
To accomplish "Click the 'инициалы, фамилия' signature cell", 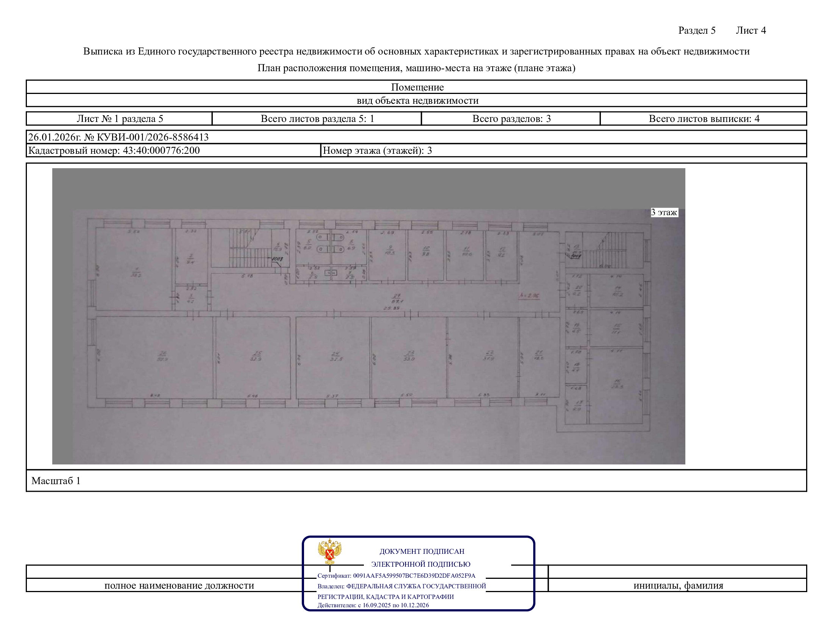I will (678, 585).
